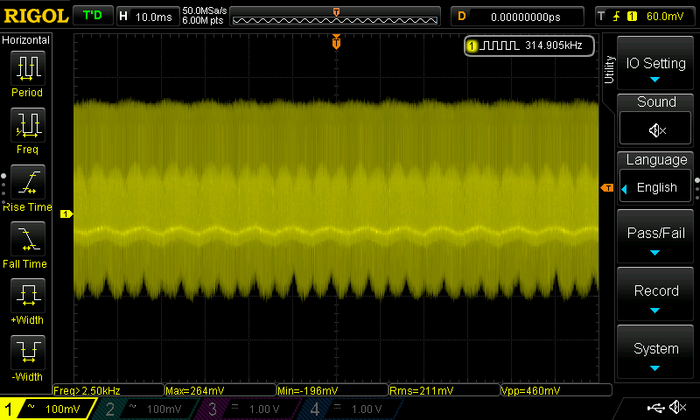Click the orange trigger level marker

(606, 188)
